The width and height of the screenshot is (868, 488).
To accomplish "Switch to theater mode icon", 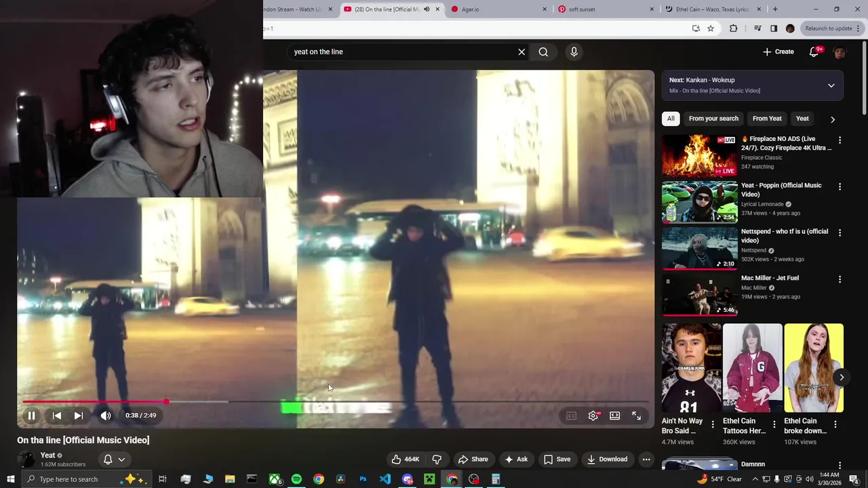I will (615, 415).
